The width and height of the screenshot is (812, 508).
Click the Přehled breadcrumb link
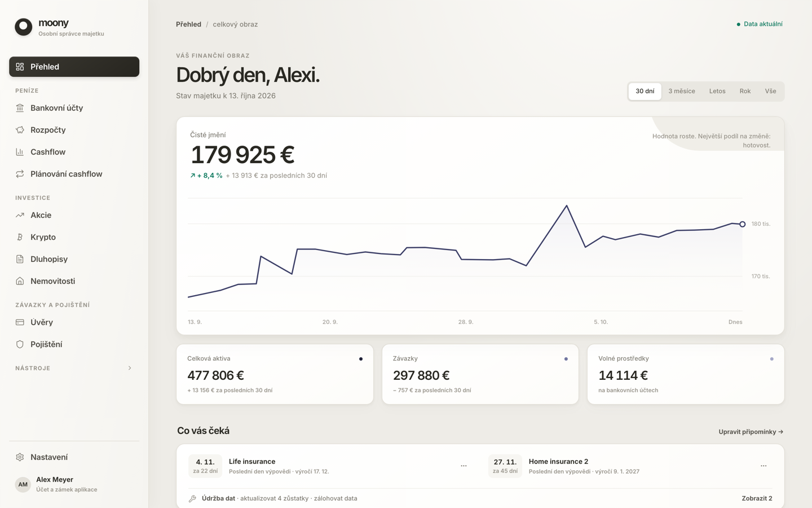pos(188,24)
